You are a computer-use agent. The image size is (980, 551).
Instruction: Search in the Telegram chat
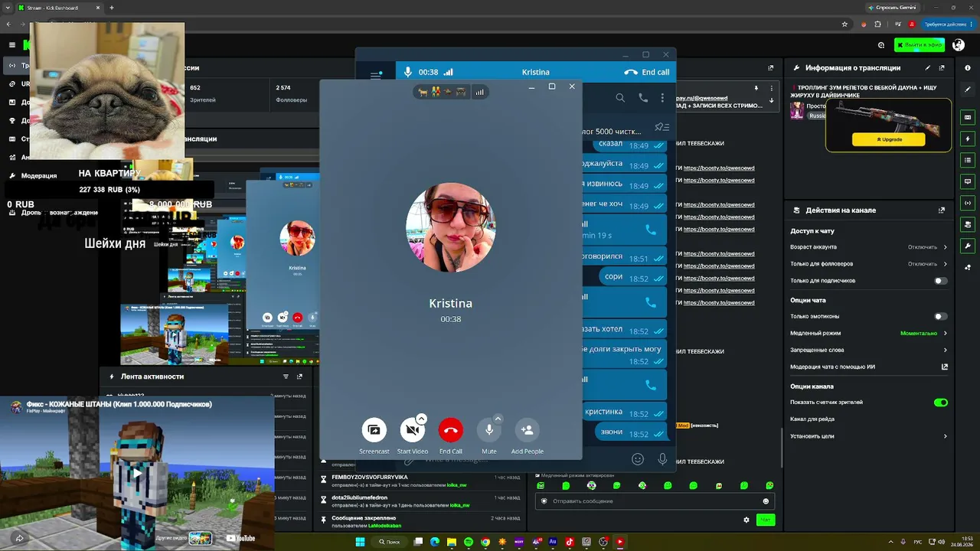pos(621,98)
